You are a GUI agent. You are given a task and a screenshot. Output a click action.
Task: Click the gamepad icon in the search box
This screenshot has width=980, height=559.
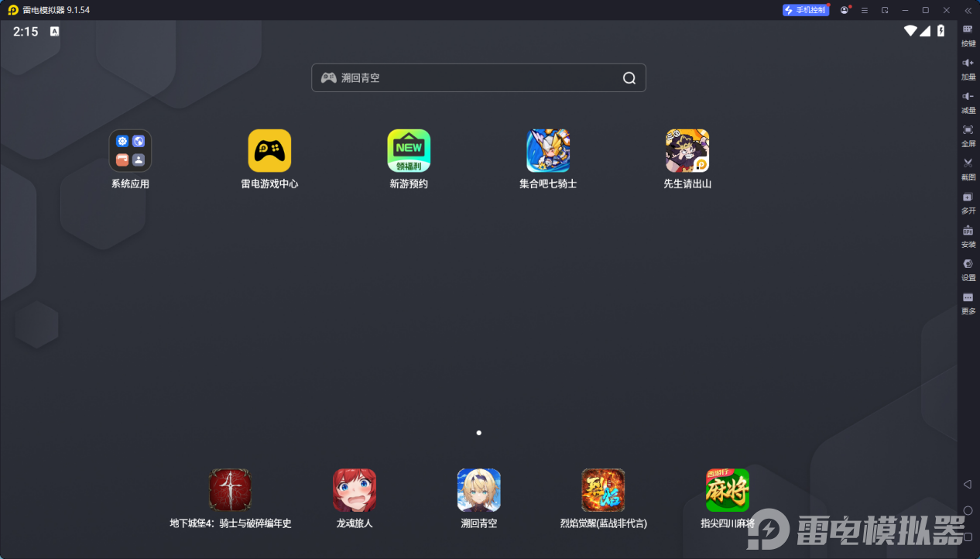329,77
